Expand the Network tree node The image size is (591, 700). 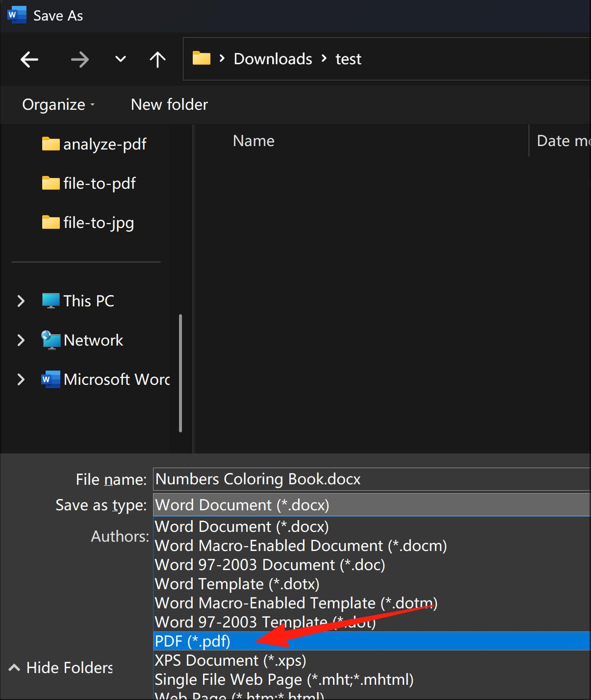(21, 340)
